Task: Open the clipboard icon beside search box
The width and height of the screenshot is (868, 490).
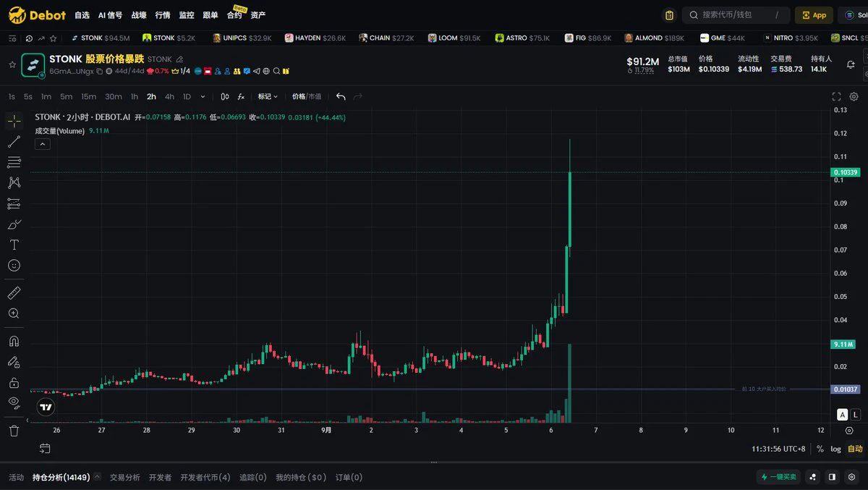Action: click(669, 15)
